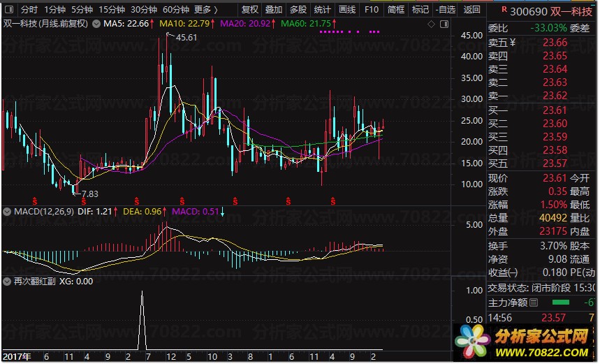Click the 7.83 low price marker
Viewport: 600px width, 364px height.
[x=90, y=194]
